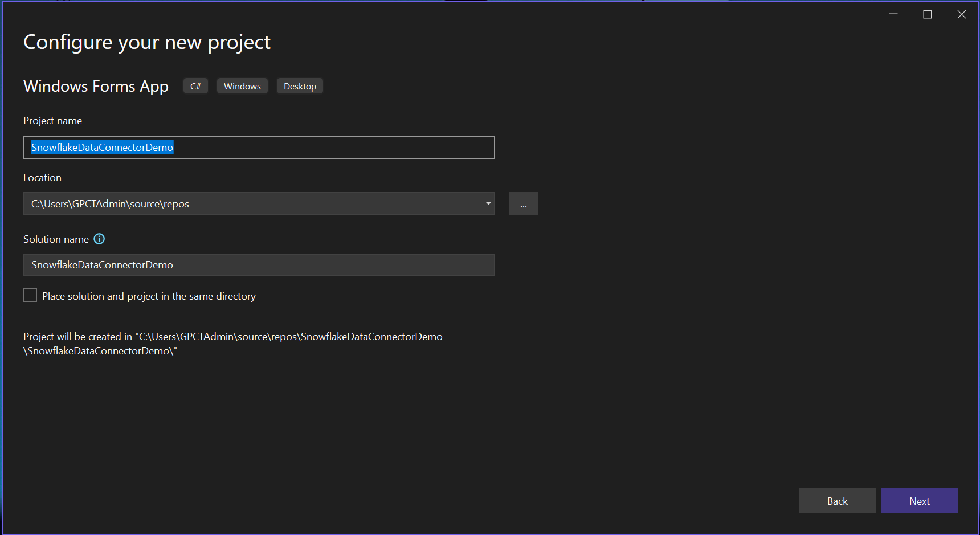
Task: Enable Place solution and project in same directory
Action: tap(30, 295)
